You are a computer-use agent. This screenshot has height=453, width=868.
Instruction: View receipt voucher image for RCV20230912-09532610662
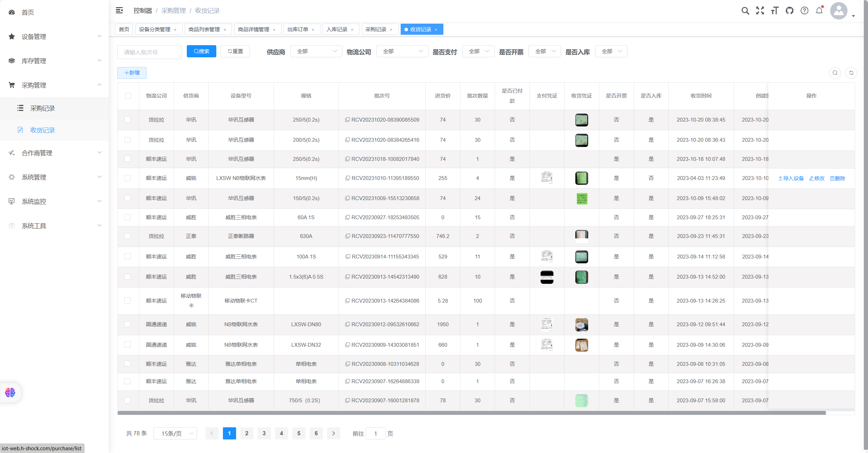(x=582, y=324)
